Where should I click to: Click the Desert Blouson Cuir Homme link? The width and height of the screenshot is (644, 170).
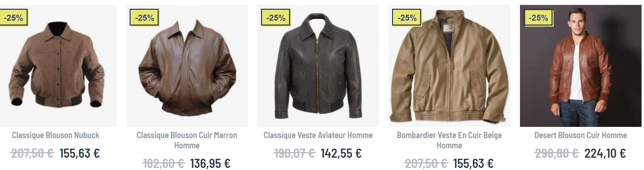pyautogui.click(x=581, y=135)
